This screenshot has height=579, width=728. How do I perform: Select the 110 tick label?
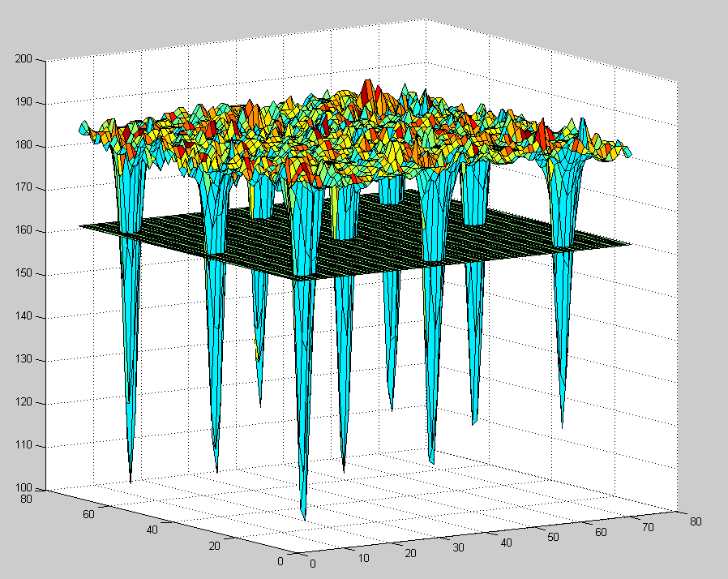(24, 445)
